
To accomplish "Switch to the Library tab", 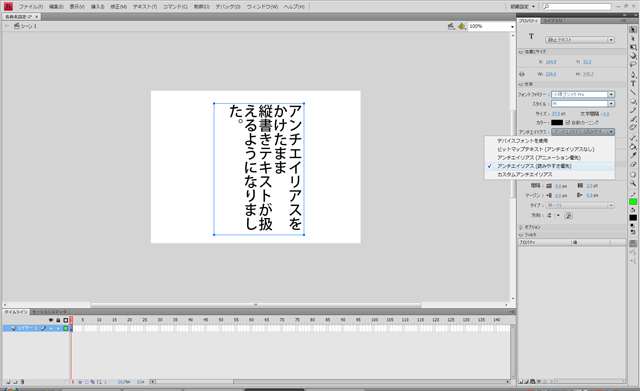I will pyautogui.click(x=552, y=21).
